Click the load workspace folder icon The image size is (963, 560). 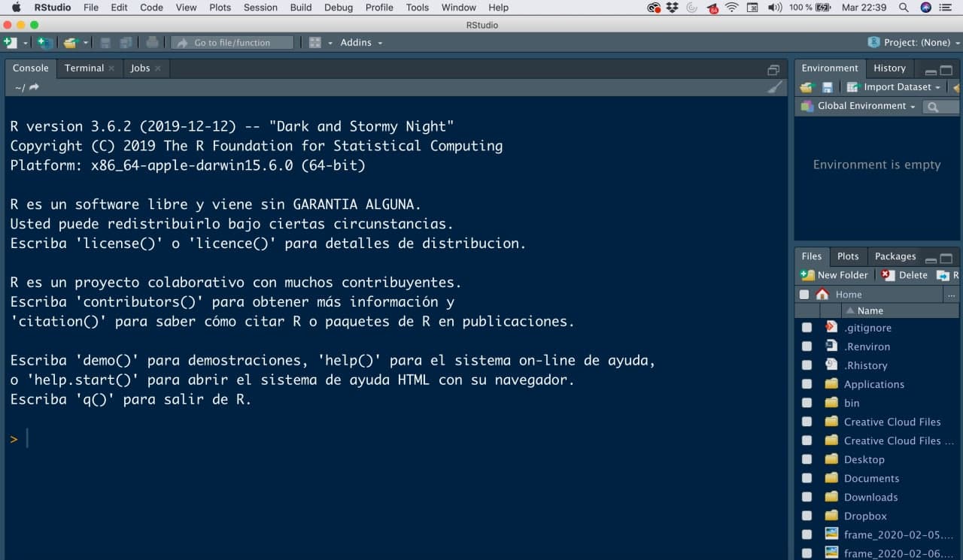click(808, 87)
